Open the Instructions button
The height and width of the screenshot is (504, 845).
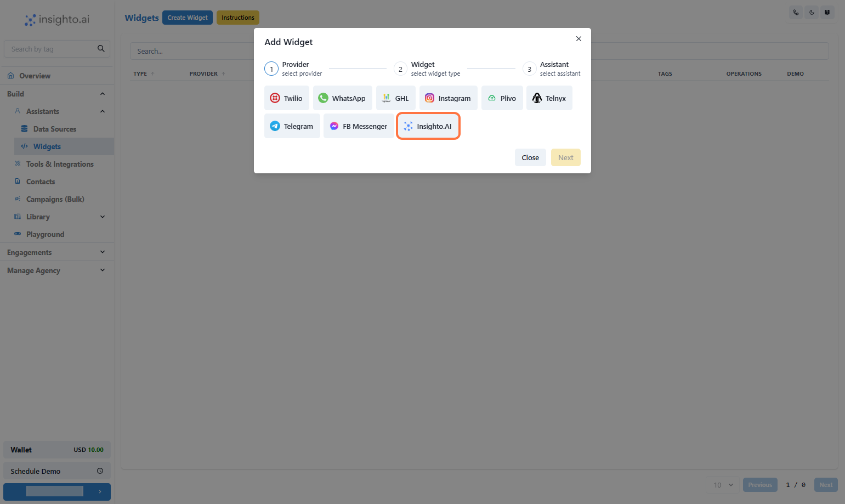click(238, 18)
